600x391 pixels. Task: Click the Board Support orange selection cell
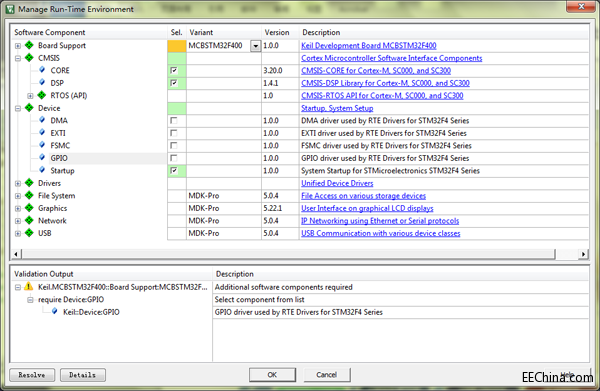tap(177, 46)
